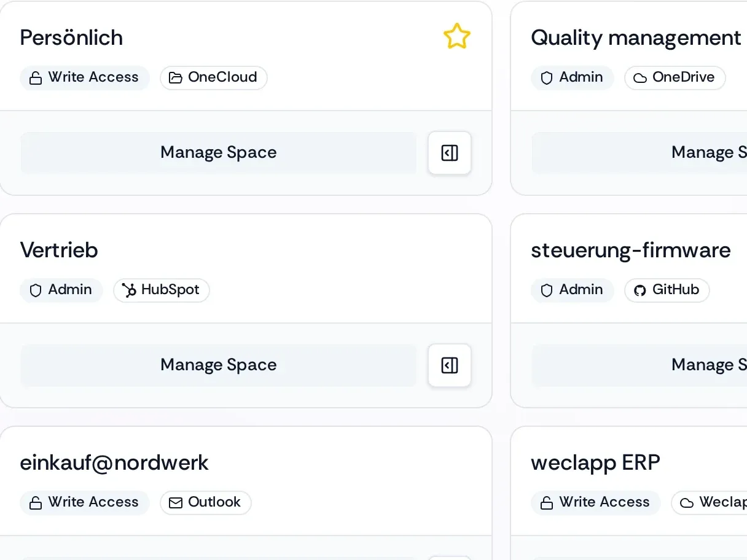Select the HubSpot tag on Vertrieb
The height and width of the screenshot is (560, 747).
[x=162, y=290]
